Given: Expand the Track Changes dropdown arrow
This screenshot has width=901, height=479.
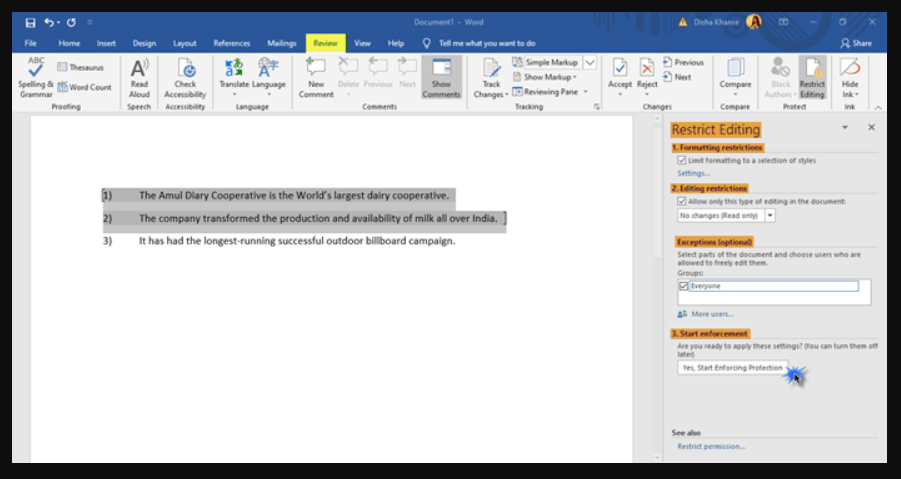Looking at the screenshot, I should pos(506,95).
